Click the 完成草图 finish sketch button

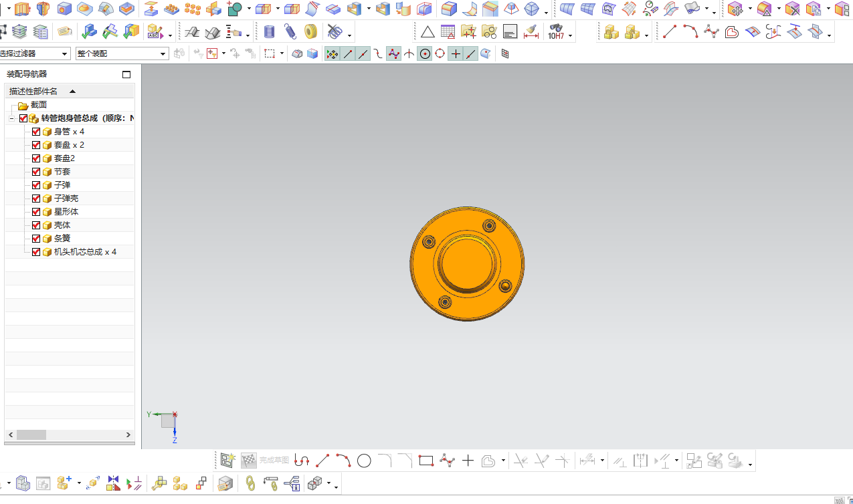(x=266, y=461)
